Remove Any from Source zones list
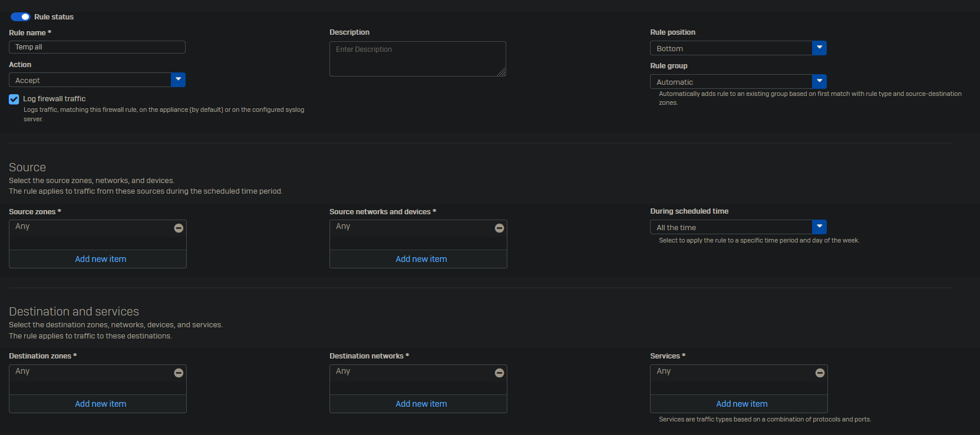 coord(179,228)
